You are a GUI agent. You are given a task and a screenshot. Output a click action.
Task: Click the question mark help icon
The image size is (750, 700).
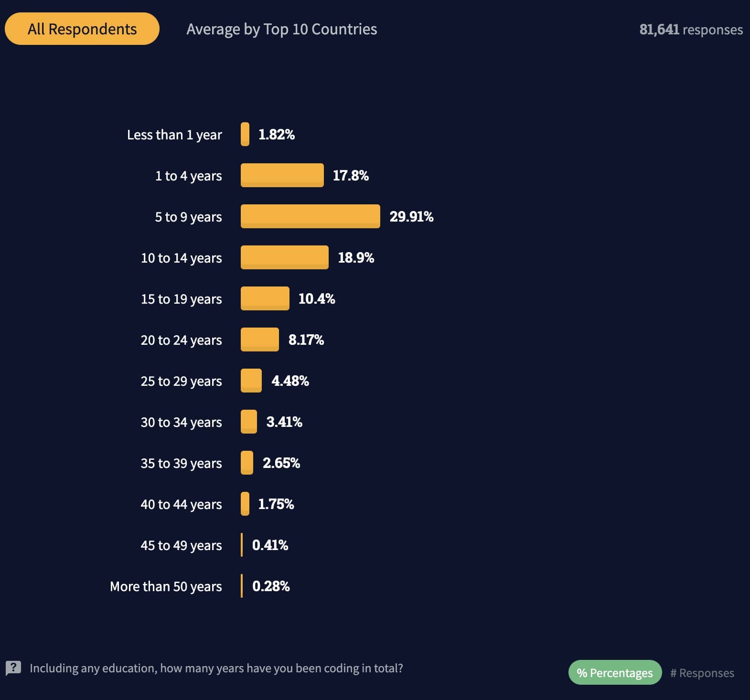point(13,668)
